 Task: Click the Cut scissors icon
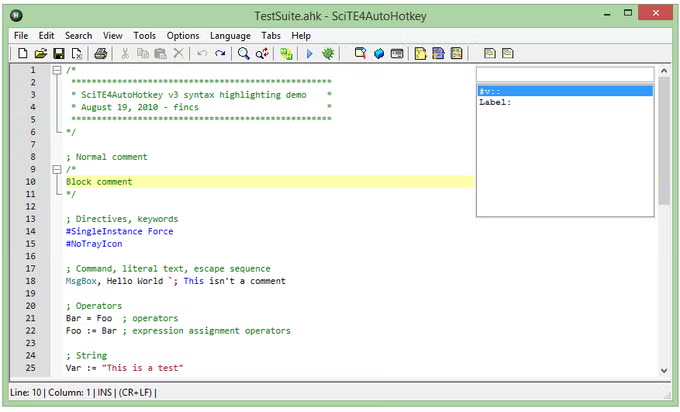tap(125, 53)
